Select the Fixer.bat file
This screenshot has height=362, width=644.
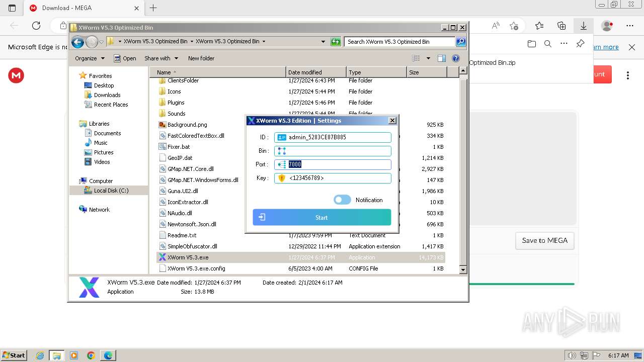coord(179,147)
